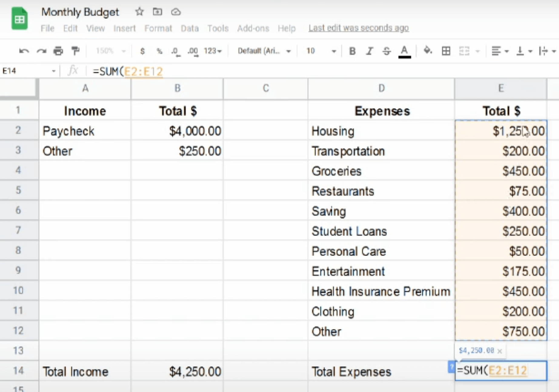Select column D header
The width and height of the screenshot is (559, 392).
click(381, 88)
